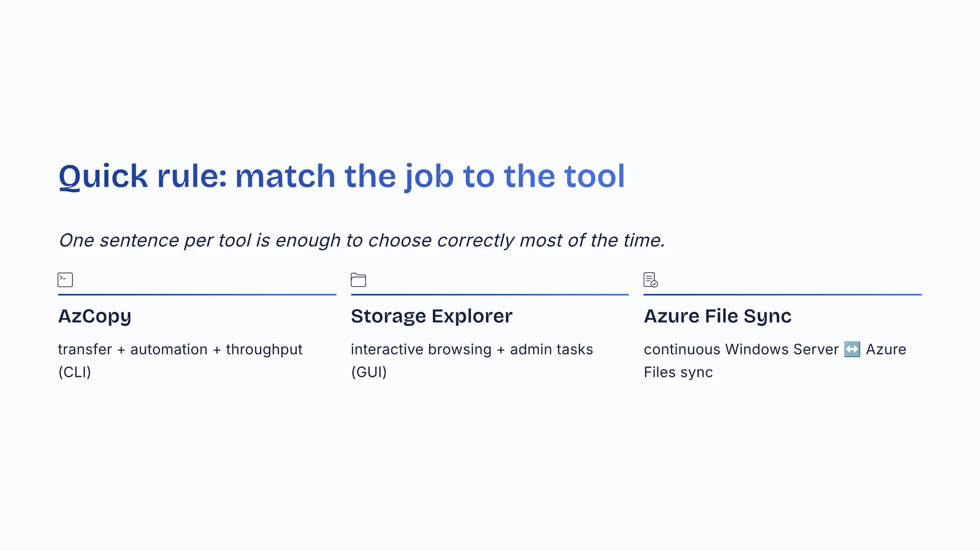Click the divider line above Storage Explorer

click(x=489, y=294)
